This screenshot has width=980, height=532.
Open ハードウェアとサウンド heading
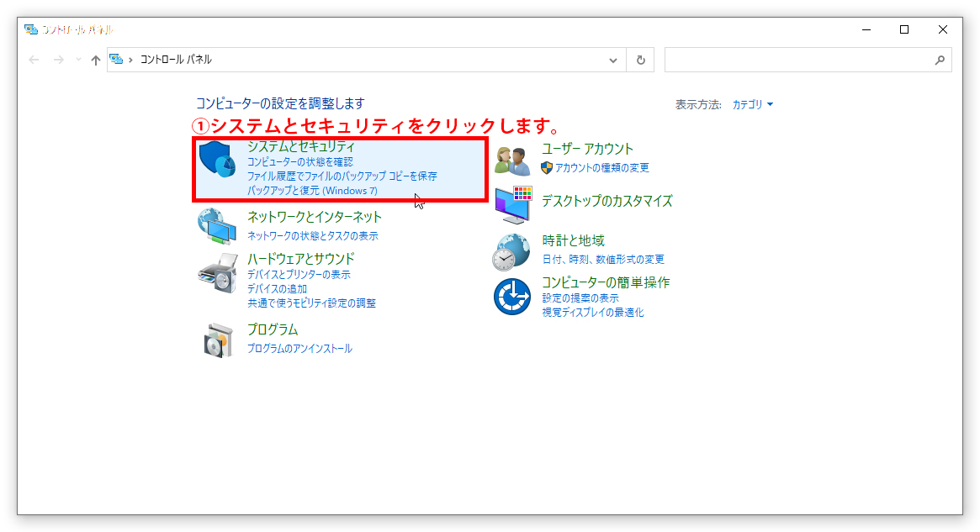click(x=300, y=259)
